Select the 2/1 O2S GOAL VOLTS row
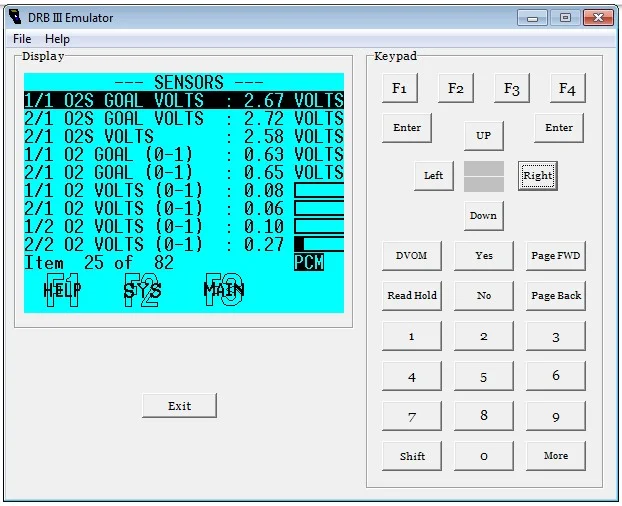This screenshot has width=622, height=506. pyautogui.click(x=184, y=118)
